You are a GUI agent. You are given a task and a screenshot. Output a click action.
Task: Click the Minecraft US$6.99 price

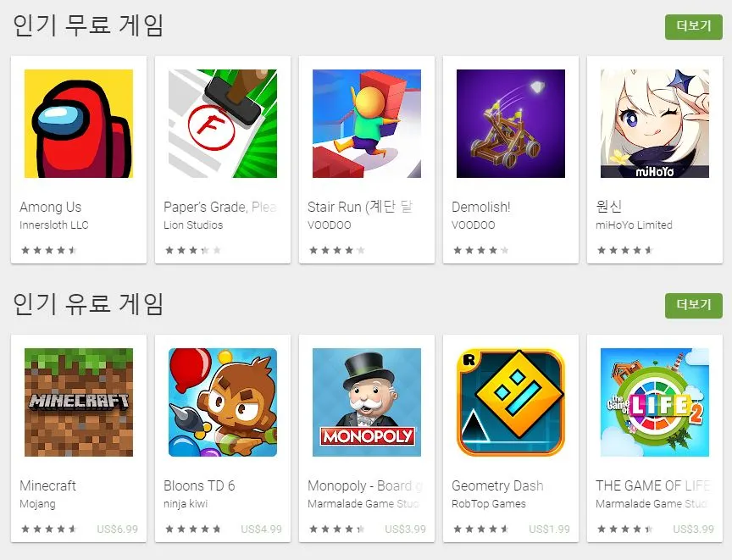tap(118, 530)
